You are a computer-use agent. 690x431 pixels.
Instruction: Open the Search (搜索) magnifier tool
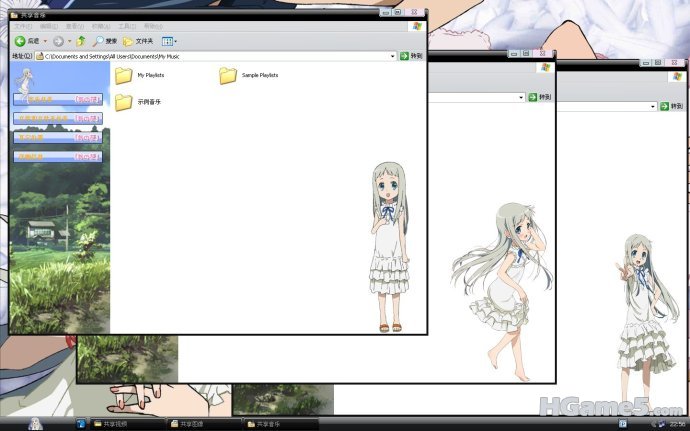tap(105, 41)
